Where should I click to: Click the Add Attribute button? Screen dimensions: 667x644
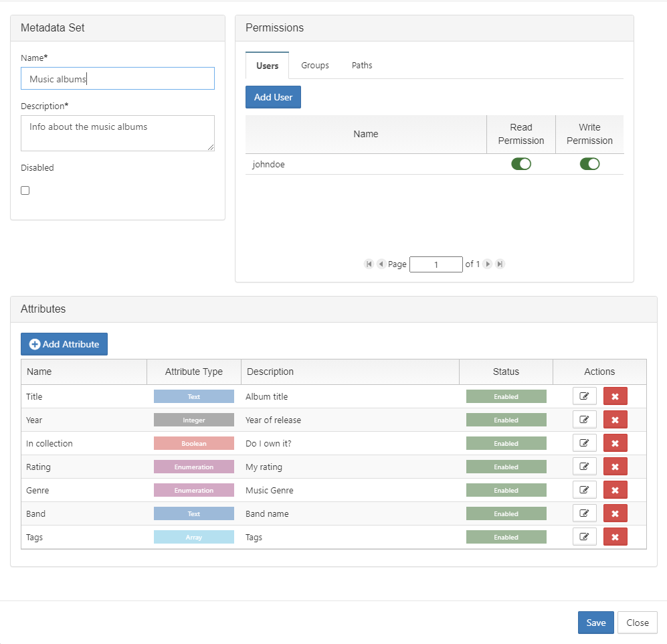tap(64, 344)
